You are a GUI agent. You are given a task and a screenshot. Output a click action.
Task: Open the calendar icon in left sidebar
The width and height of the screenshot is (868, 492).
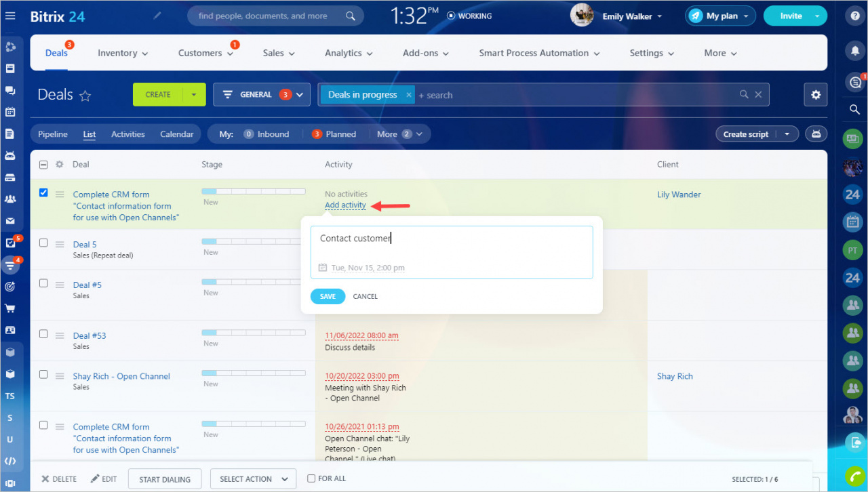(10, 112)
